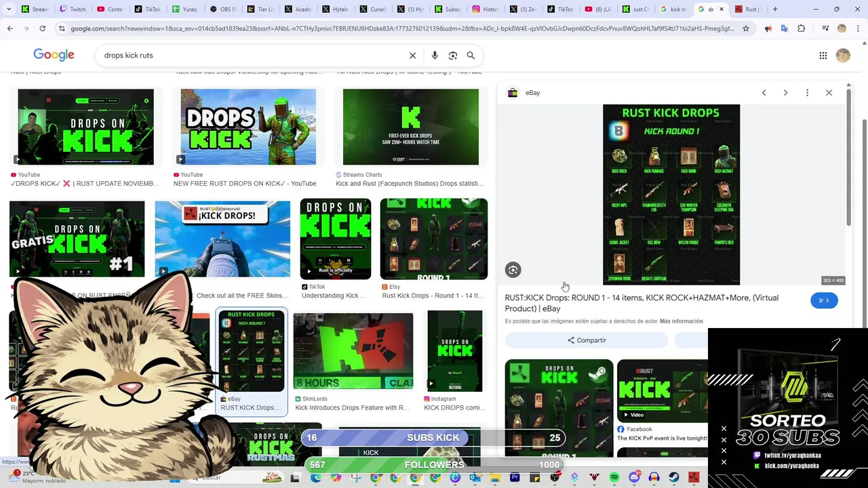This screenshot has width=868, height=488.
Task: Switch to the Tier Lis browser tab
Action: 260,9
